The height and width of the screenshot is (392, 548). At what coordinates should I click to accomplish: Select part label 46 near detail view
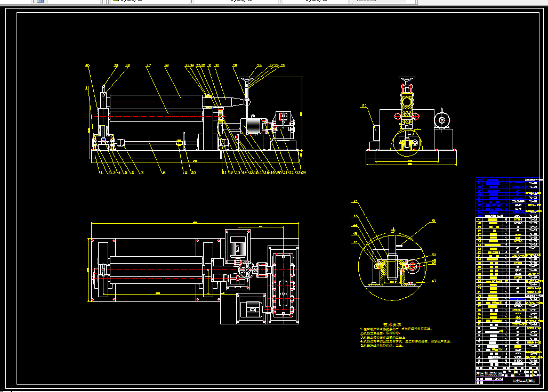point(355,242)
